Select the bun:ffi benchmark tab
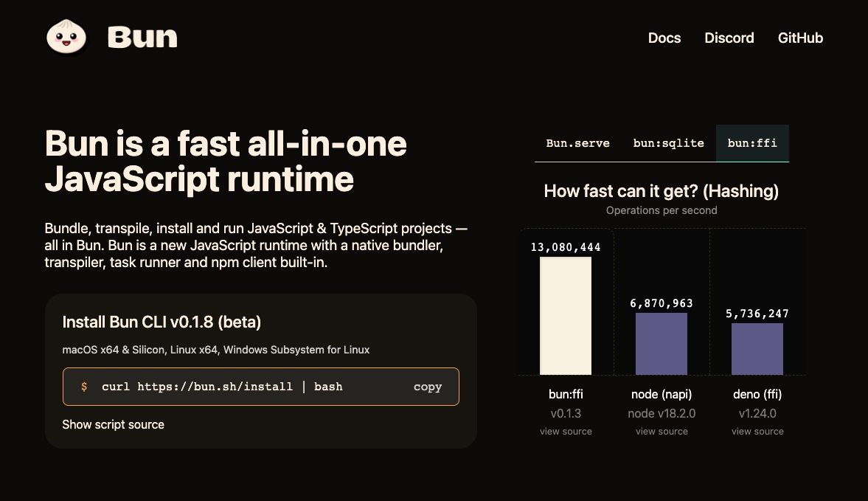Viewport: 868px width, 501px height. (x=752, y=143)
